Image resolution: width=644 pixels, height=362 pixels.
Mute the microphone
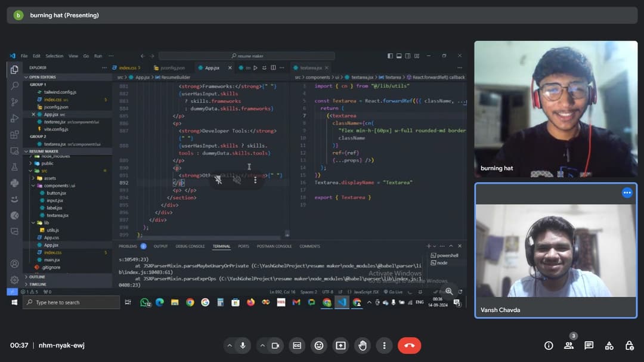(243, 345)
